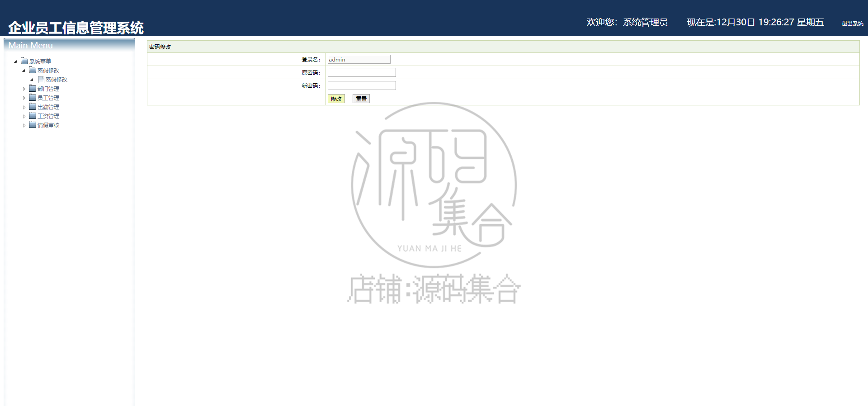Click the 请假审核 folder icon

point(33,125)
